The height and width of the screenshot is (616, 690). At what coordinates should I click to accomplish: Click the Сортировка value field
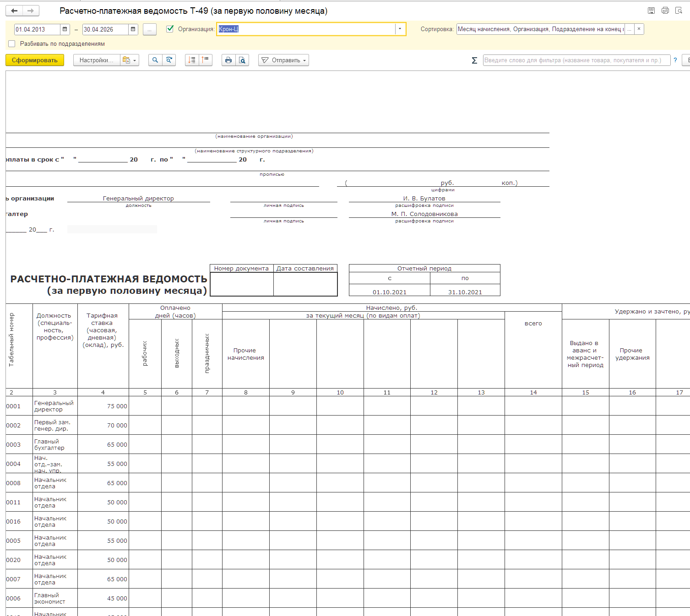[541, 29]
